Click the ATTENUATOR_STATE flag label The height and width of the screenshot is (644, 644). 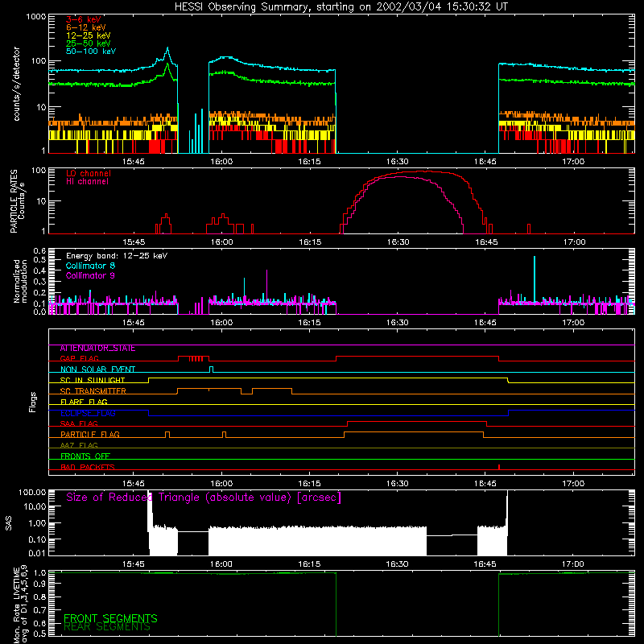(97, 349)
